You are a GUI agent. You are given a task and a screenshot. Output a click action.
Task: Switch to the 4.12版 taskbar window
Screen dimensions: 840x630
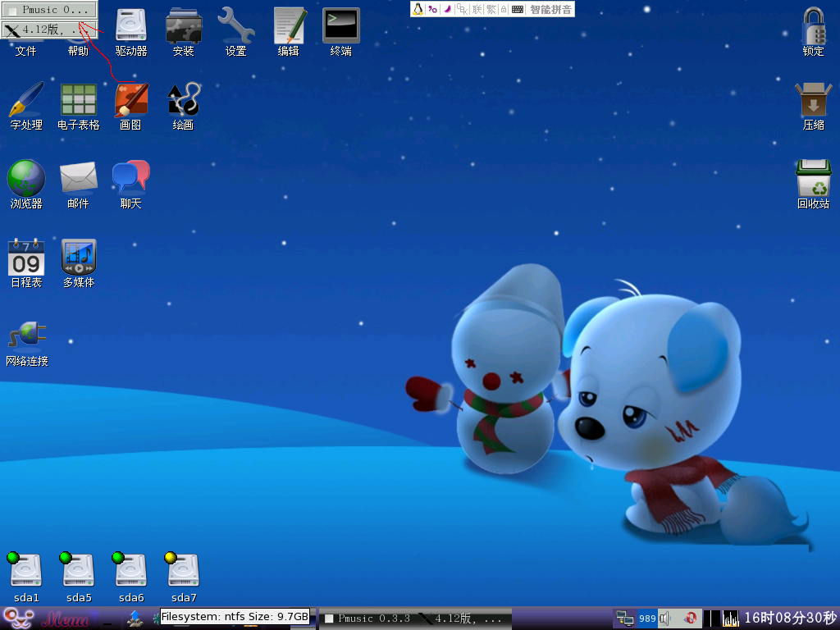click(463, 619)
